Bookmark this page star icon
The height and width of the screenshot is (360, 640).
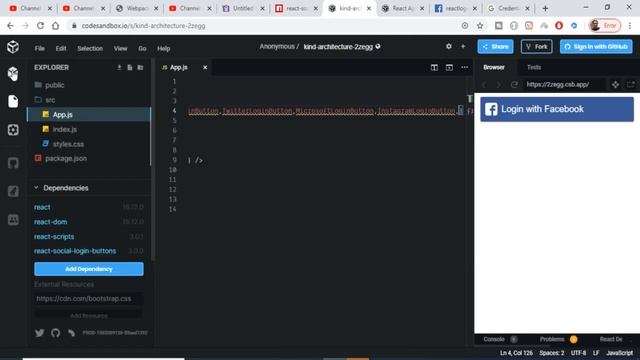tap(480, 26)
